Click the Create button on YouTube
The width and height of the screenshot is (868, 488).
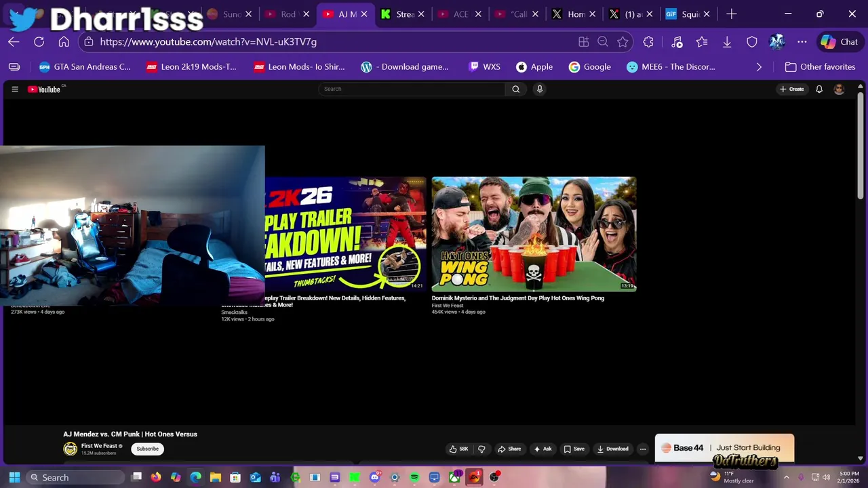[792, 89]
